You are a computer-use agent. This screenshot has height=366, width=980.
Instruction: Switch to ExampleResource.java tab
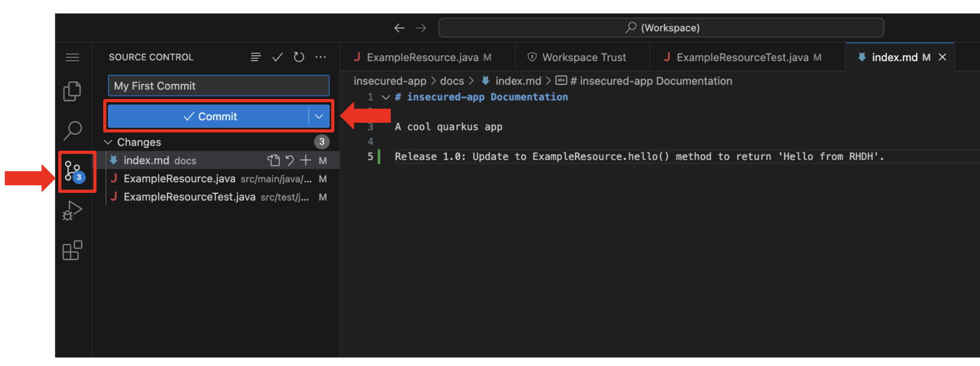click(x=428, y=57)
